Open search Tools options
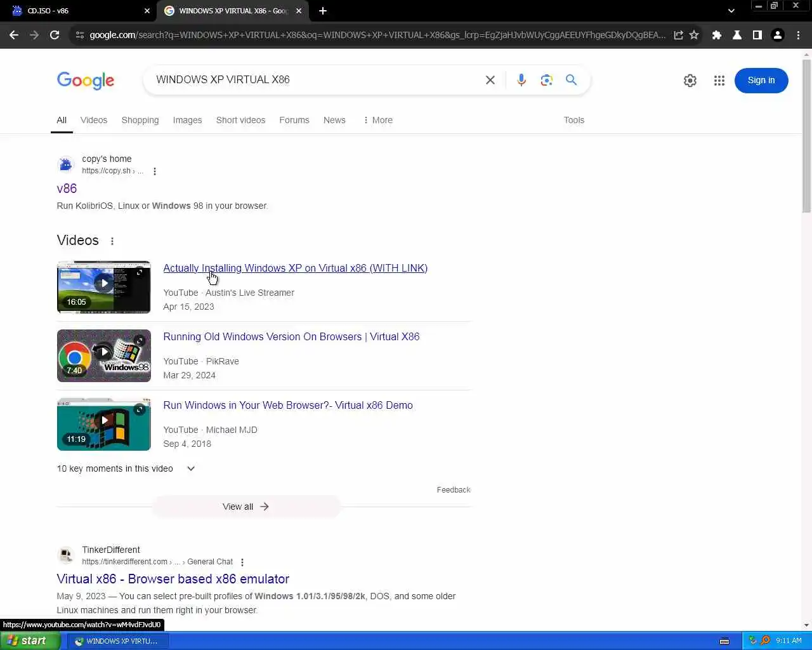Screen dimensions: 812x650 tap(574, 120)
